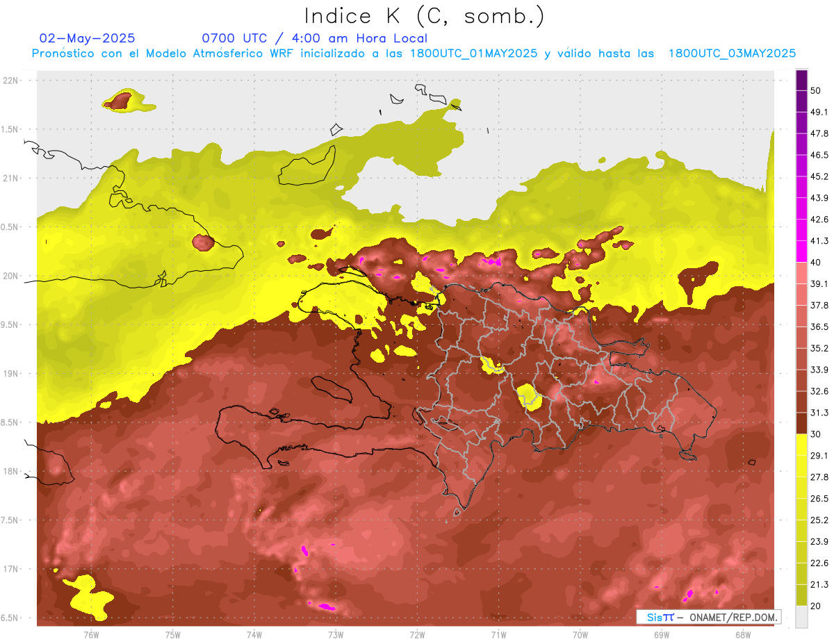The image size is (834, 644).
Task: Pick the '32.6' value on the color scale
Action: coord(819,391)
